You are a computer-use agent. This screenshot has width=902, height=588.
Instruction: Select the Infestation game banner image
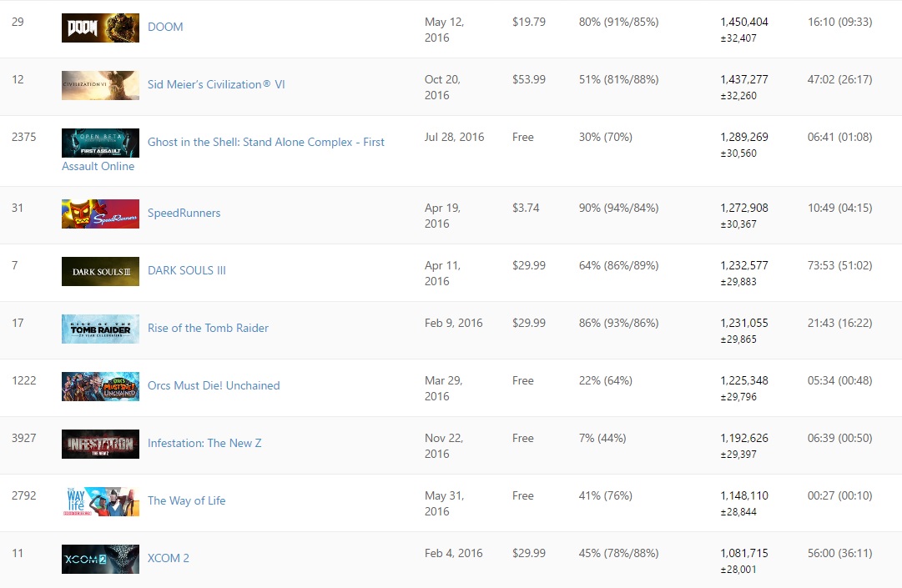tap(100, 444)
